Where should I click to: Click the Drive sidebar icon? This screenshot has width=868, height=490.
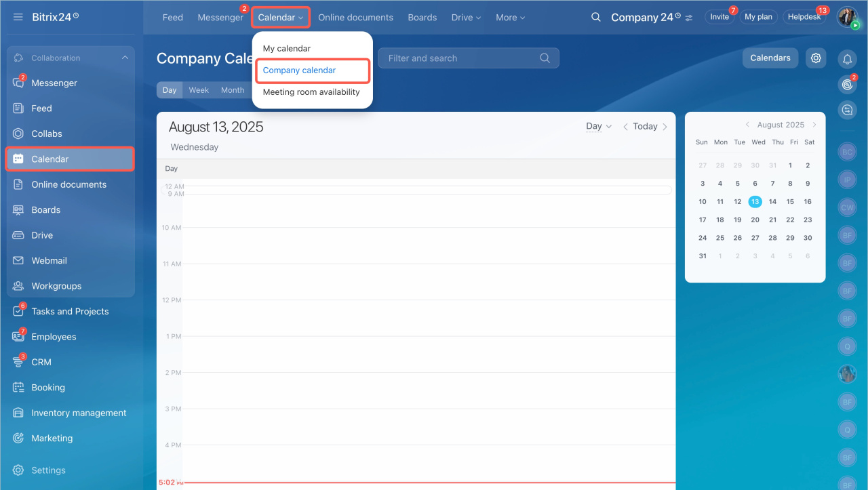pyautogui.click(x=18, y=235)
